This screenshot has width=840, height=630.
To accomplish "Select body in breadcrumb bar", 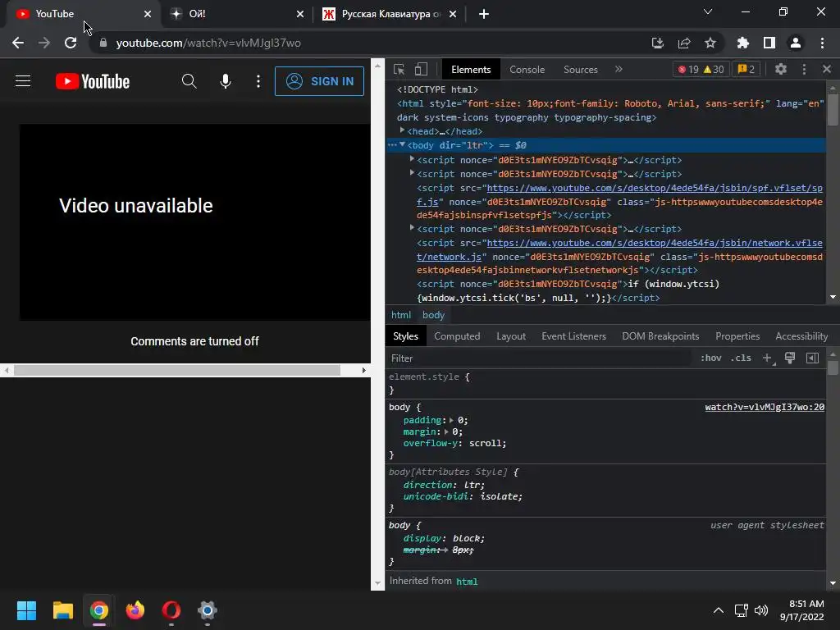I will point(433,315).
